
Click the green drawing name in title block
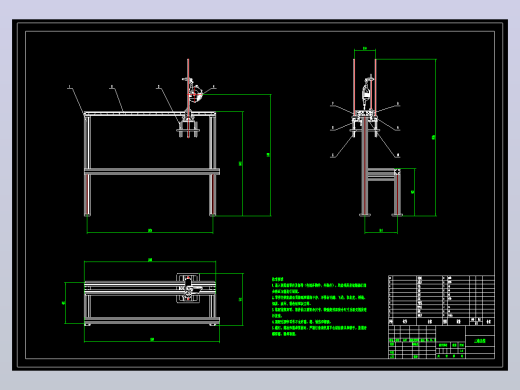coord(480,341)
